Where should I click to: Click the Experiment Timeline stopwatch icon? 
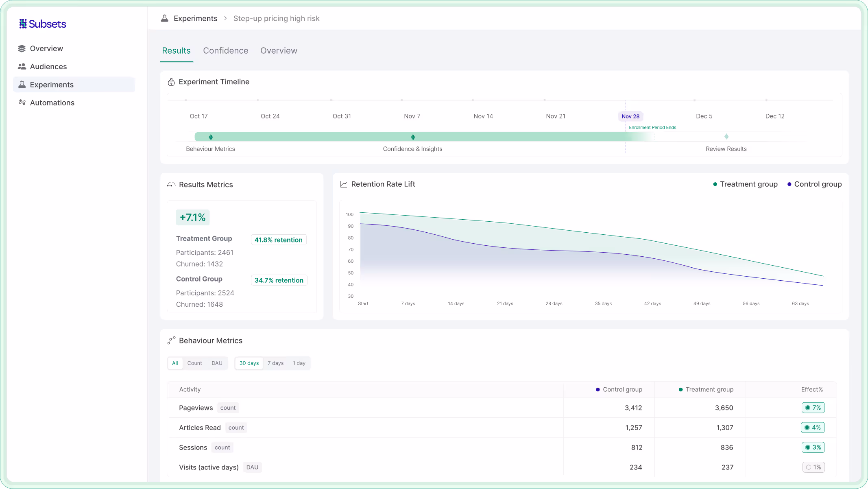[171, 82]
